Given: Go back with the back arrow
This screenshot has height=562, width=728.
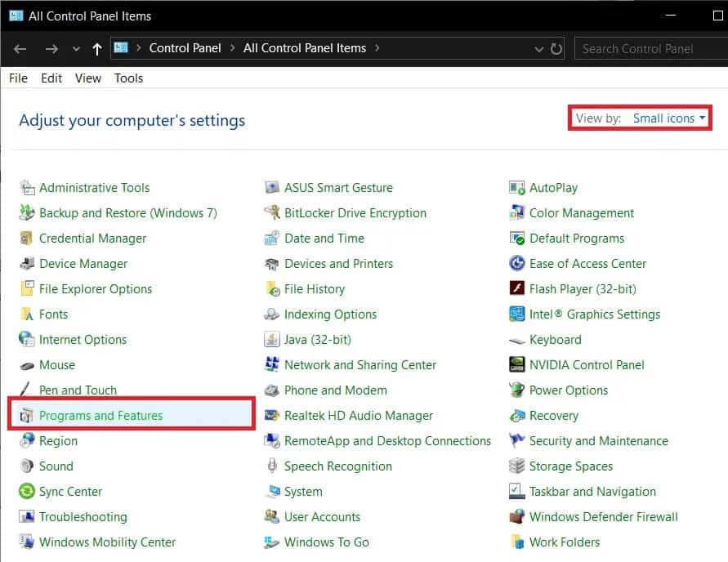Looking at the screenshot, I should point(20,49).
